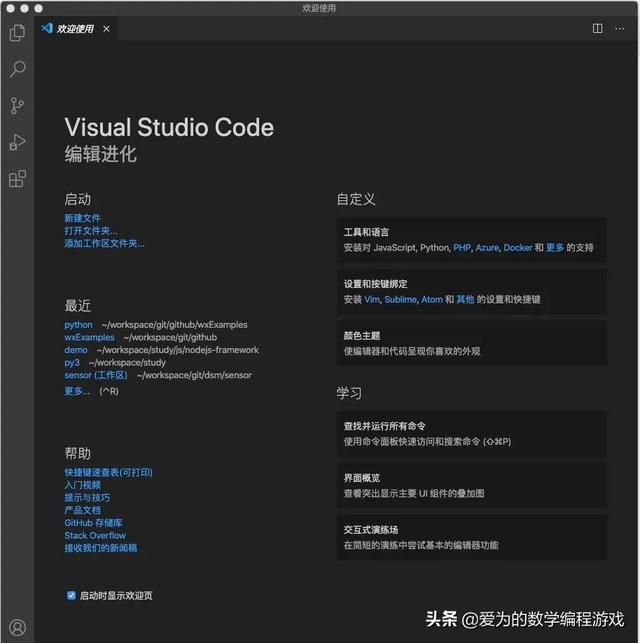Open the Run and Debug view
Viewport: 640px width, 643px height.
pos(17,142)
